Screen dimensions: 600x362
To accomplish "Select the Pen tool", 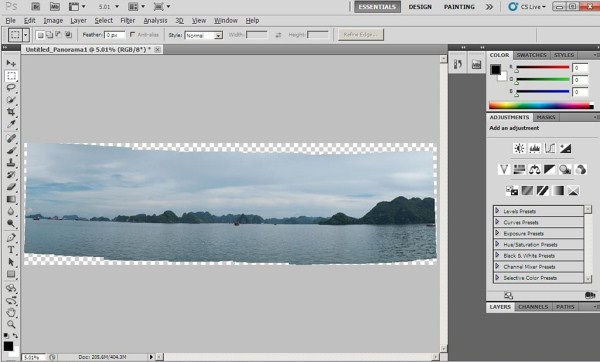I will click(x=11, y=238).
